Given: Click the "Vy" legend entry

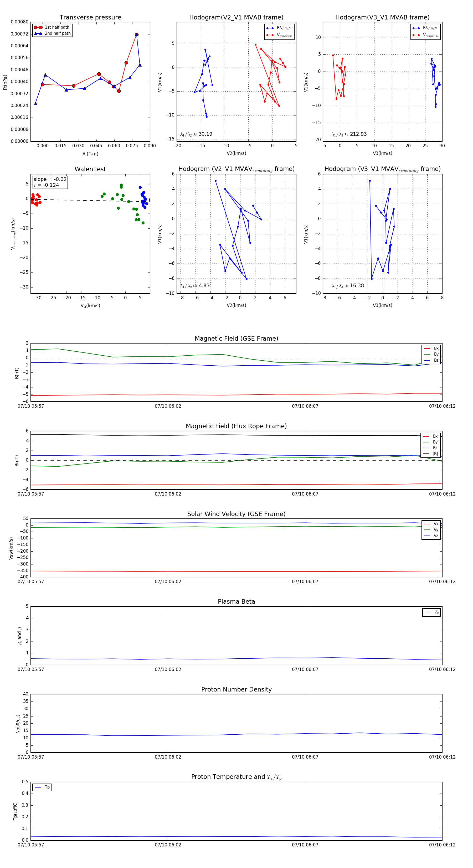Looking at the screenshot, I should tap(431, 530).
